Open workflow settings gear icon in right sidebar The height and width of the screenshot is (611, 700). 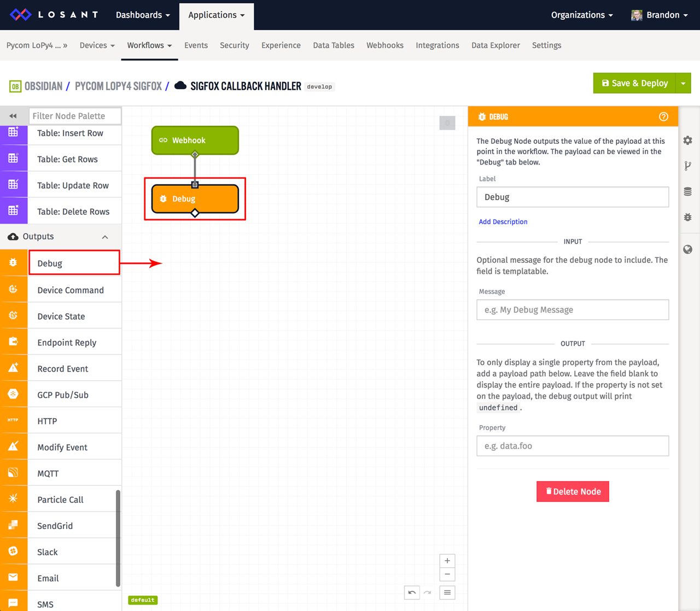point(688,140)
